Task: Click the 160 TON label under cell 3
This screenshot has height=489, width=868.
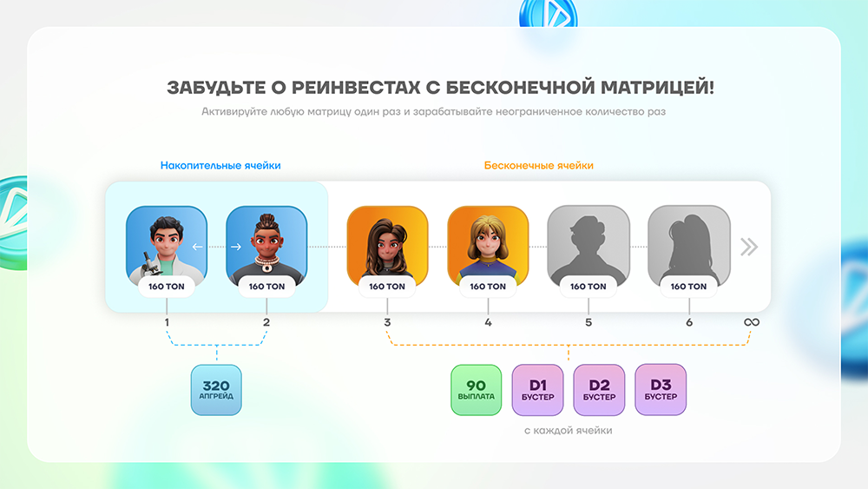Action: [387, 287]
